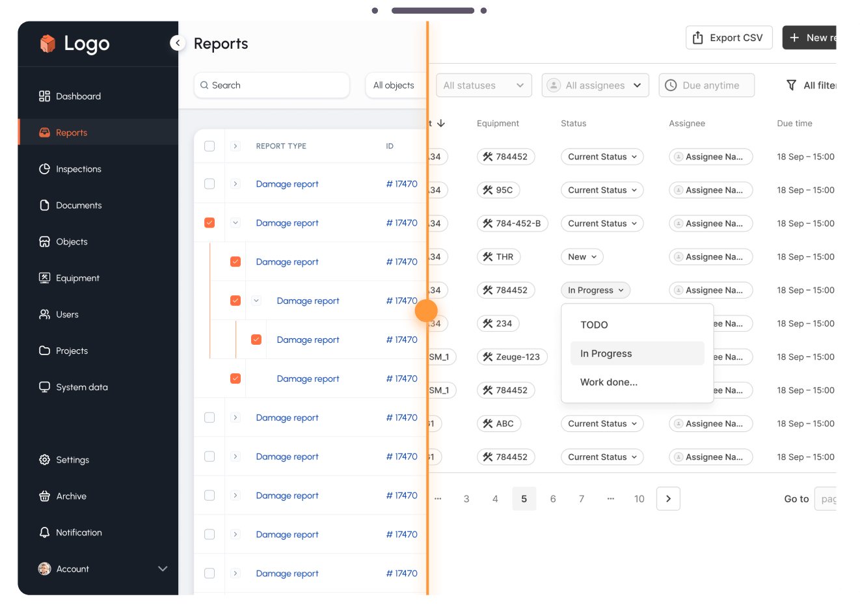Click the equipment tag 234
The image size is (860, 616).
[x=498, y=323]
